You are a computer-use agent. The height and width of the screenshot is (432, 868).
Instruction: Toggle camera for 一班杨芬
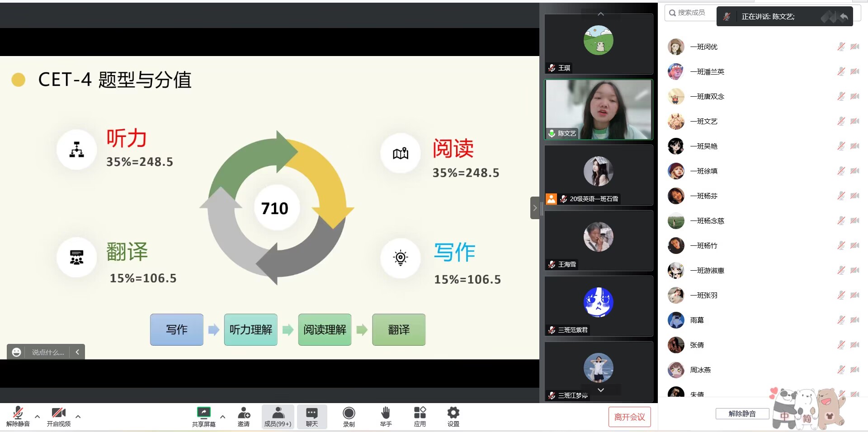[854, 196]
